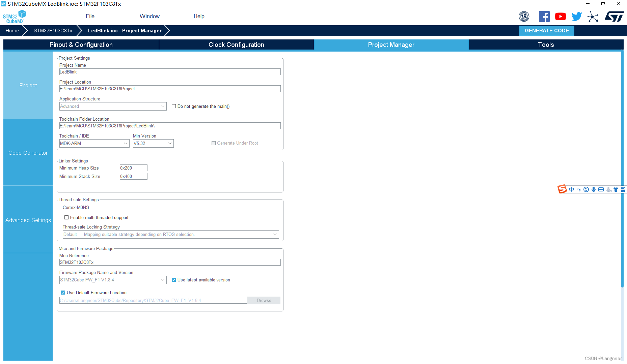Image resolution: width=627 pixels, height=364 pixels.
Task: Click the vertical scrollbar on right edge
Action: pos(622,169)
